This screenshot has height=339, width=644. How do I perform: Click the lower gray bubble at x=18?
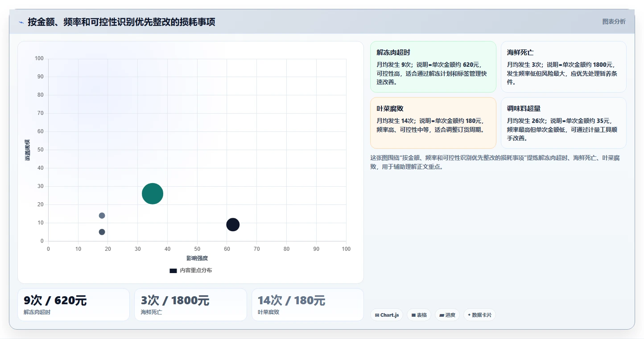pyautogui.click(x=102, y=232)
